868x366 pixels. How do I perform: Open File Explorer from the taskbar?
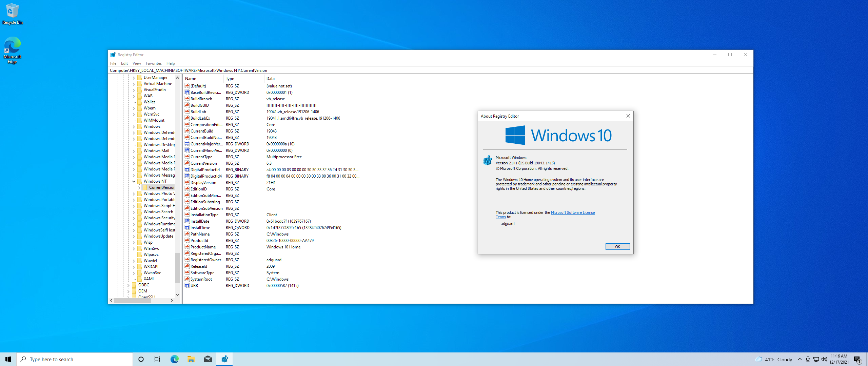click(x=191, y=359)
